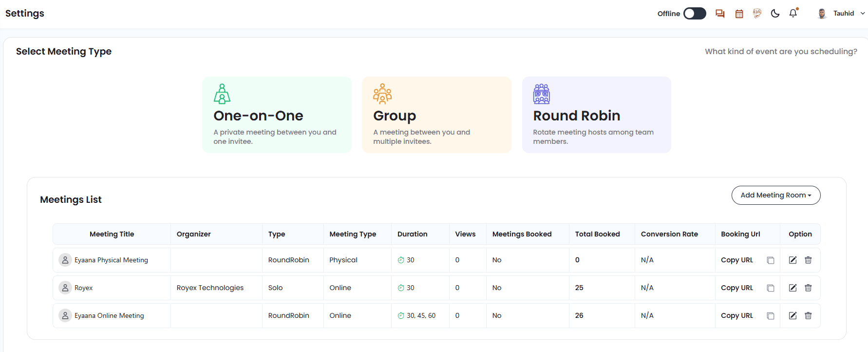This screenshot has height=352, width=868.
Task: Open the notifications bell
Action: coord(793,13)
